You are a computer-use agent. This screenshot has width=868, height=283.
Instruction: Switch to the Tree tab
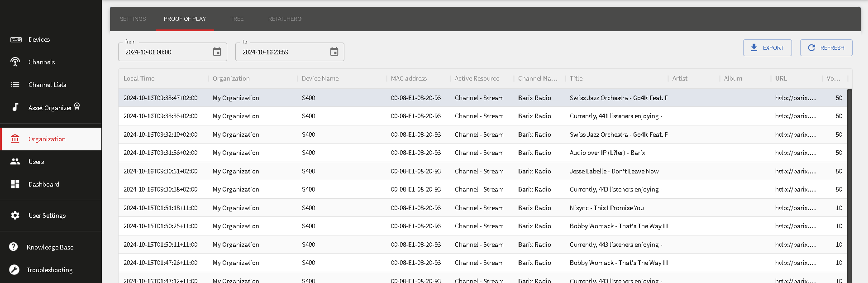coord(237,19)
